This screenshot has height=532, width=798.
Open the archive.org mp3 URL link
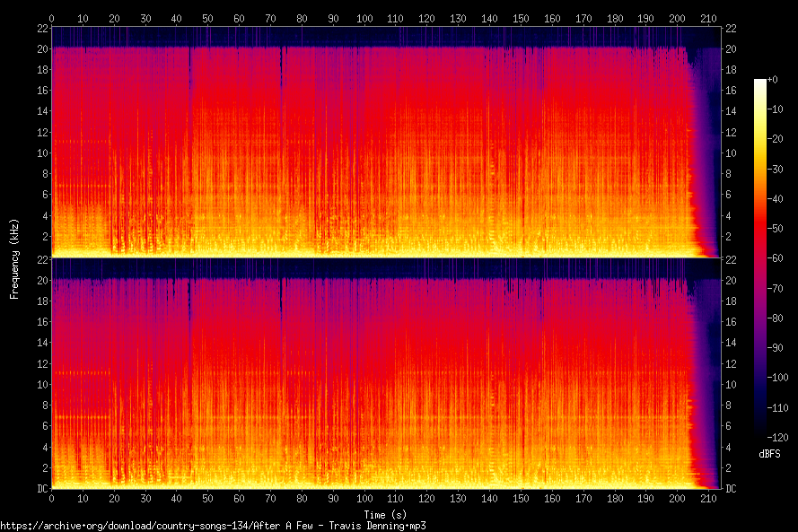coord(213,526)
